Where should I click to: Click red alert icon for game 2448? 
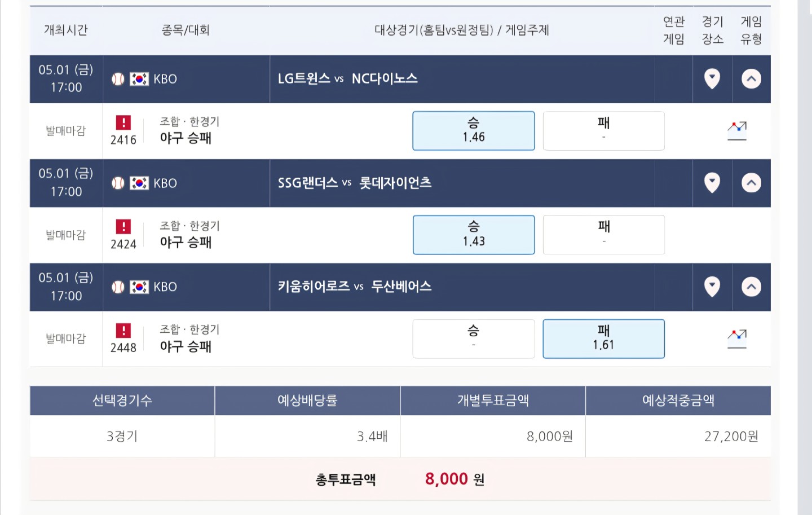coord(123,331)
